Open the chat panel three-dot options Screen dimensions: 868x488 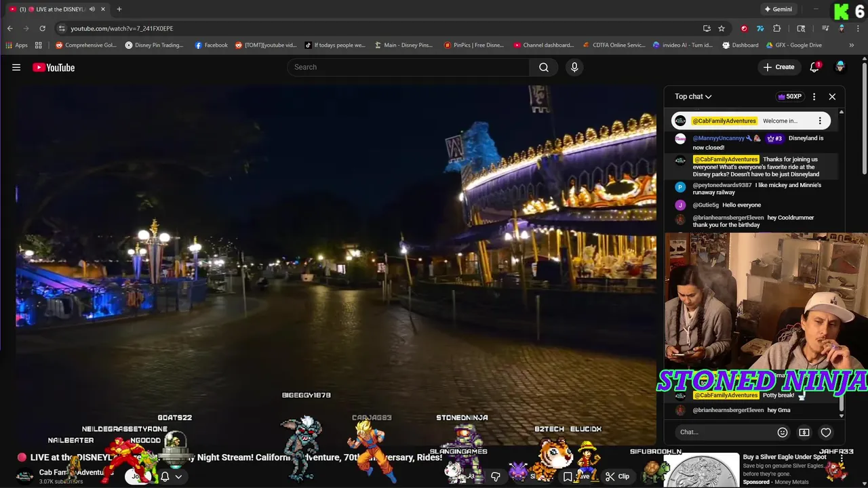(814, 96)
